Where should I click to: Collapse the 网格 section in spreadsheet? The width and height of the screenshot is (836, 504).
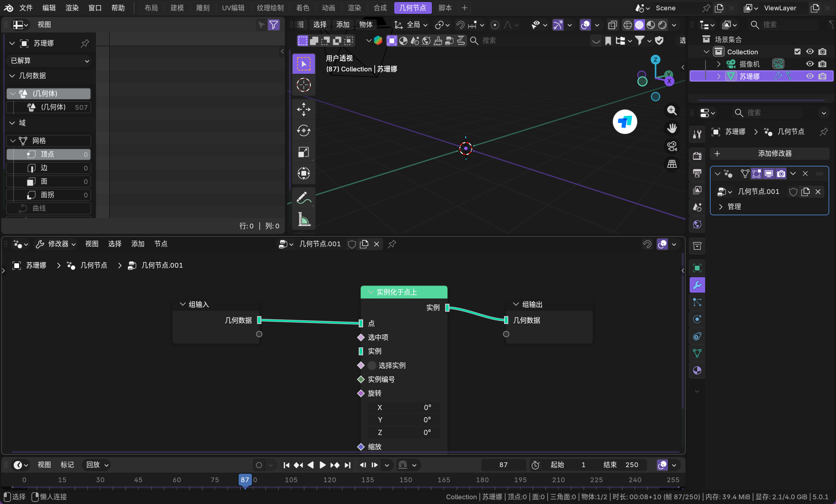[13, 141]
